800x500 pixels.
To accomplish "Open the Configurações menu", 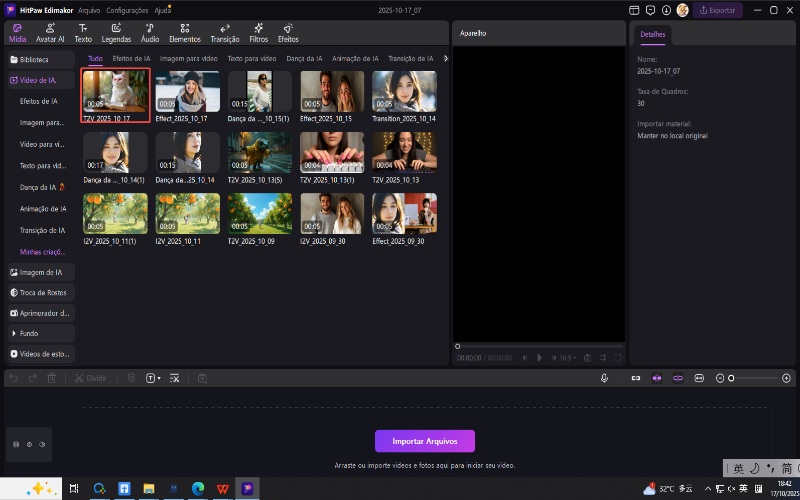I will [x=127, y=10].
